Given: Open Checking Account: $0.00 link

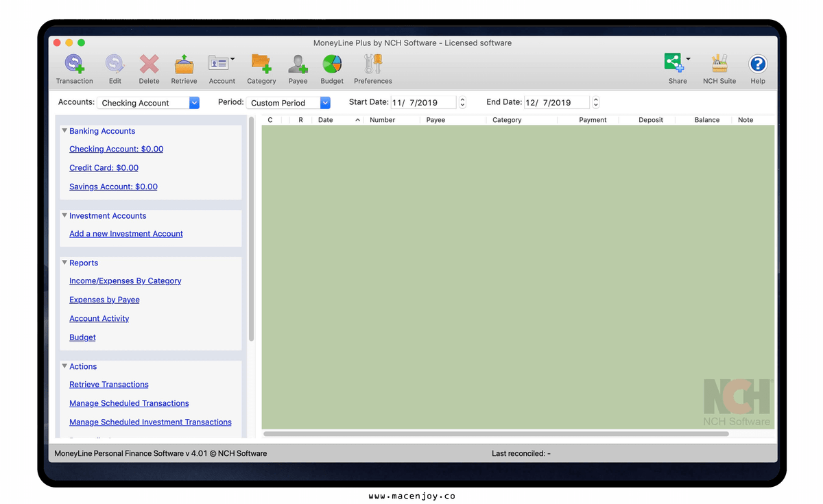Looking at the screenshot, I should 116,149.
